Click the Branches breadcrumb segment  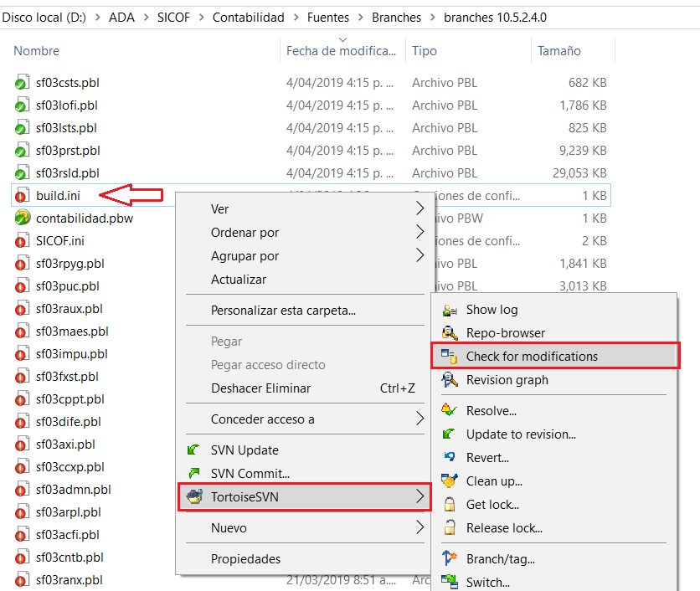(x=399, y=17)
